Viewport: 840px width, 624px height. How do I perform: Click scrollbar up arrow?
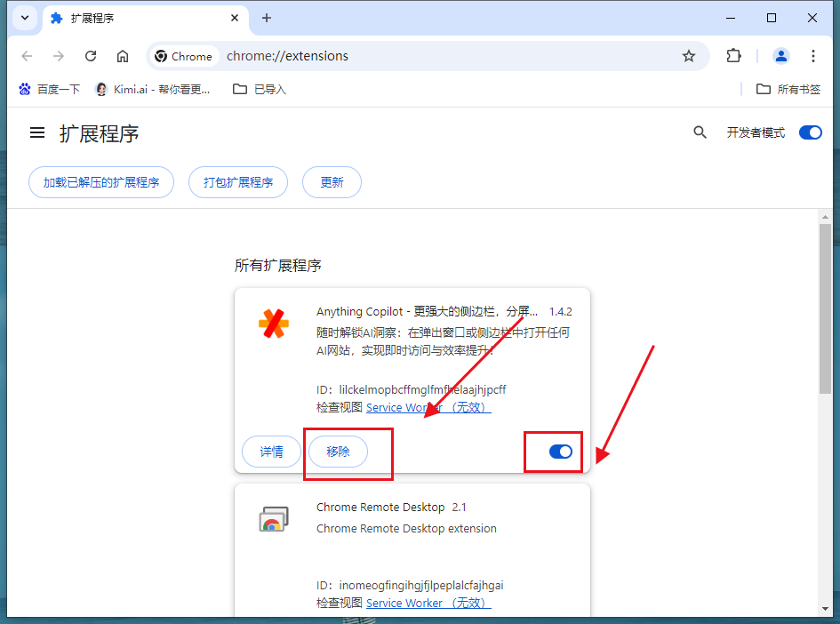coord(825,217)
